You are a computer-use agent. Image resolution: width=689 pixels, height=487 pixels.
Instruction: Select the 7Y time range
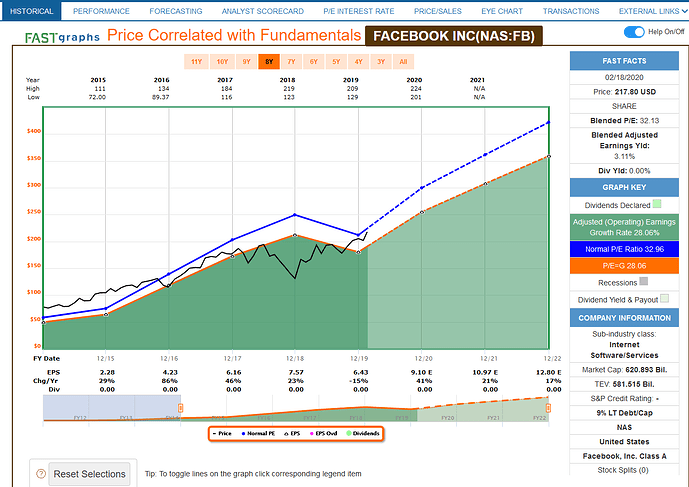point(291,62)
